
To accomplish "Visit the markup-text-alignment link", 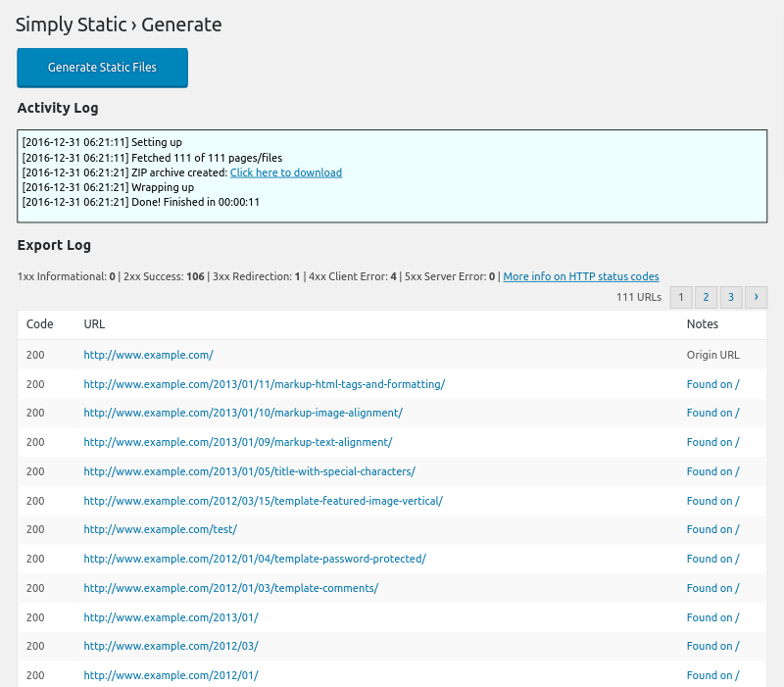I will pos(237,442).
